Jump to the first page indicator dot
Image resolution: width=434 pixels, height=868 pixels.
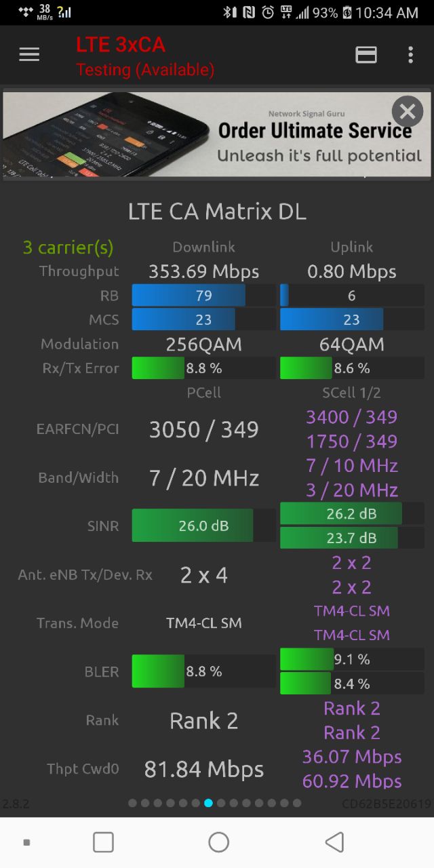132,803
